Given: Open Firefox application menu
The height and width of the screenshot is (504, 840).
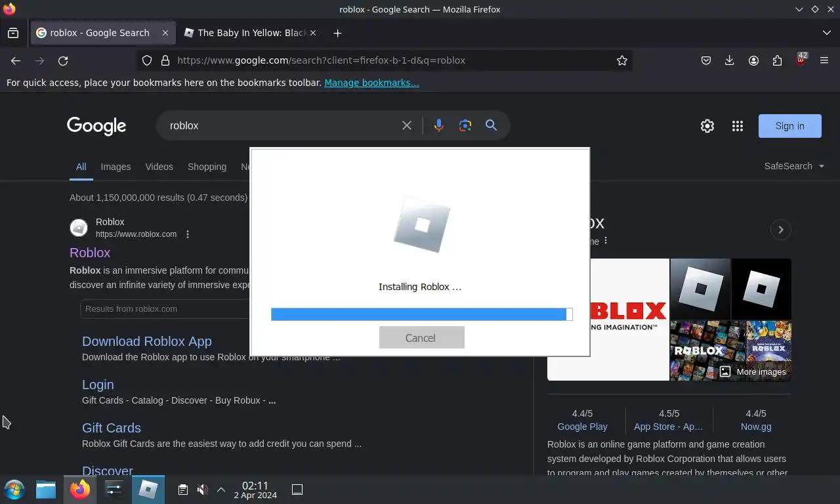Looking at the screenshot, I should pyautogui.click(x=824, y=60).
